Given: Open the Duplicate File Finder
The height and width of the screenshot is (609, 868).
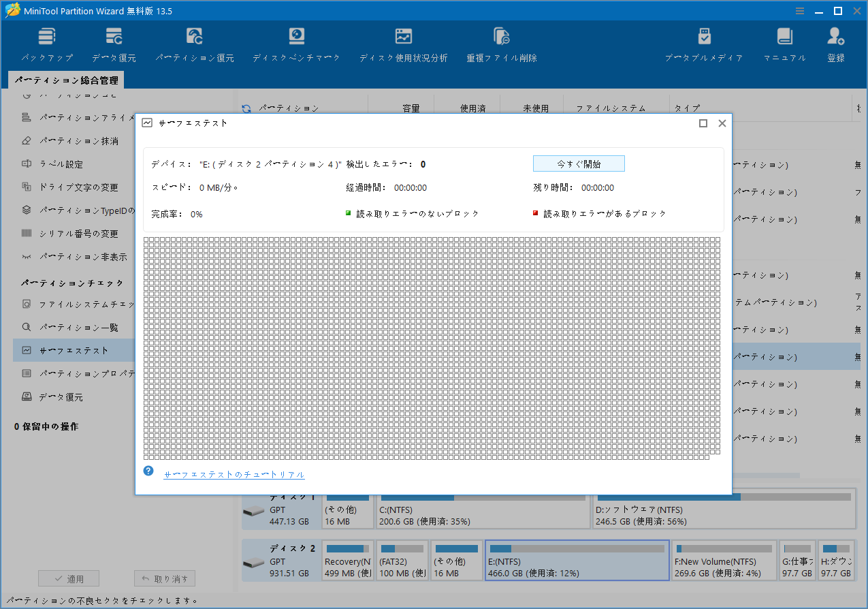Looking at the screenshot, I should click(x=501, y=42).
